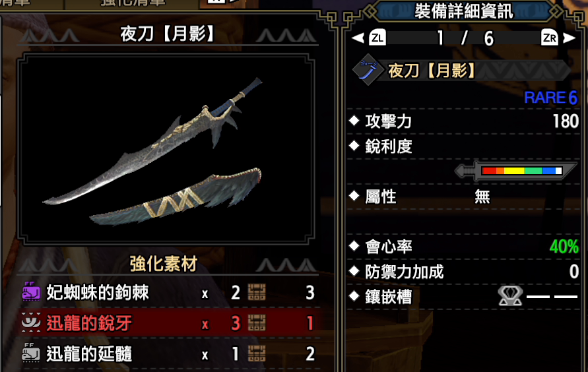588x372 pixels.
Task: Select the long sword weapon type icon
Action: pos(368,70)
